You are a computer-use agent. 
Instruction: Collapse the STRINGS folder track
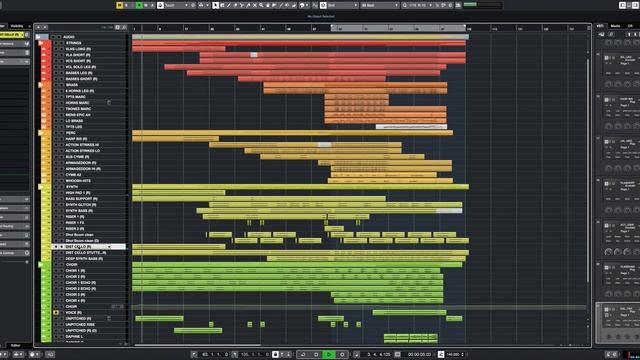point(41,43)
